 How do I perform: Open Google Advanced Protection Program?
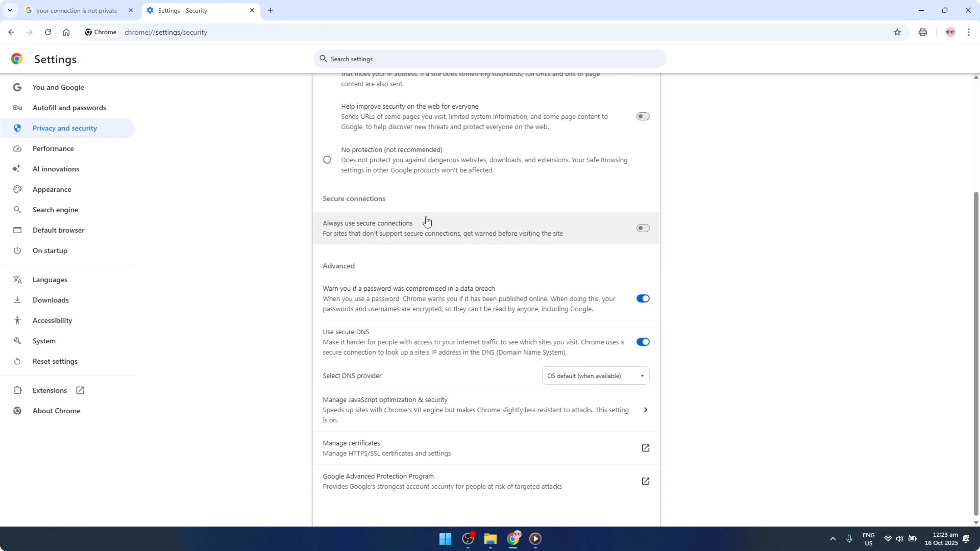646,481
